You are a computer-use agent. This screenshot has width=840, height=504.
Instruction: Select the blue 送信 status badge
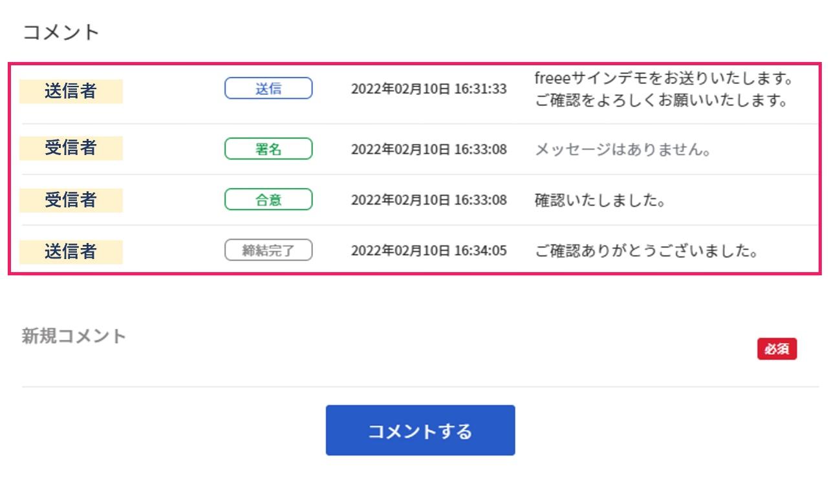(x=268, y=89)
